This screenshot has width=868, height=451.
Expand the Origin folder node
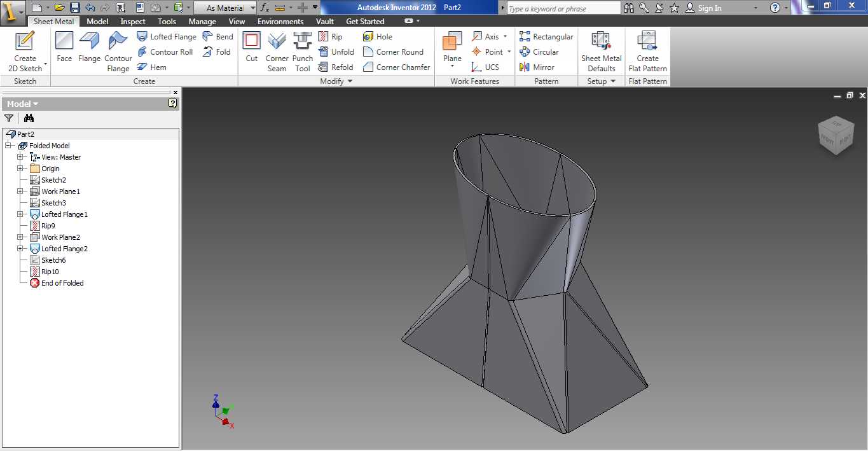point(20,169)
